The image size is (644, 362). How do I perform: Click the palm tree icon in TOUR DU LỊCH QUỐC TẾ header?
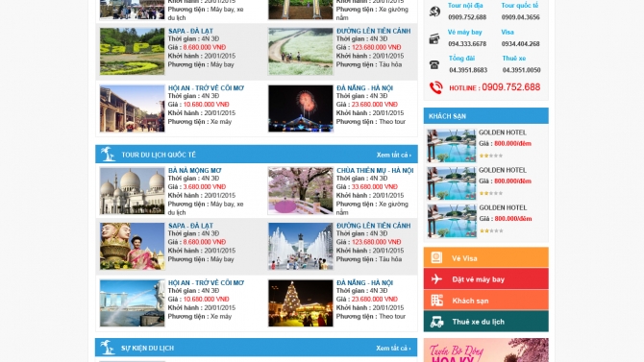coord(108,155)
